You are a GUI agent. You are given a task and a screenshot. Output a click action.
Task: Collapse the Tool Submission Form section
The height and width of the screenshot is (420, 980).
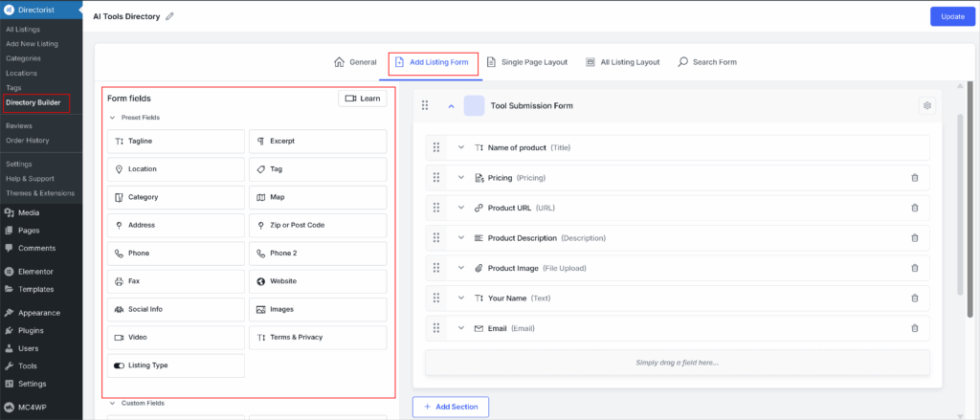pos(451,106)
